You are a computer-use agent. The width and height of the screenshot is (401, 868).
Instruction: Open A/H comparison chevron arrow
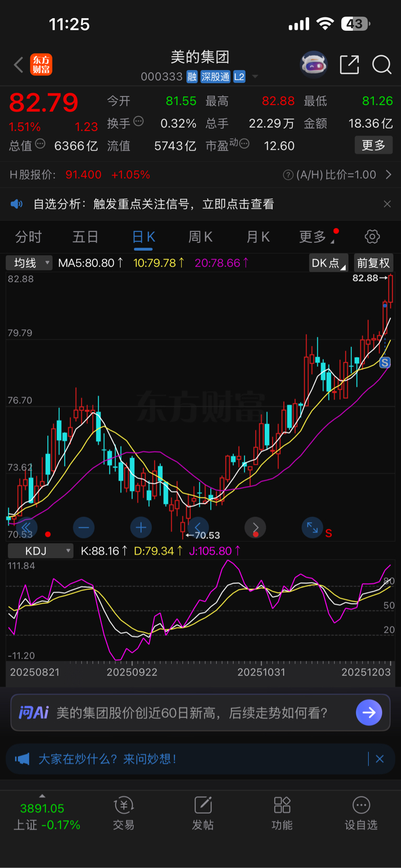(388, 174)
